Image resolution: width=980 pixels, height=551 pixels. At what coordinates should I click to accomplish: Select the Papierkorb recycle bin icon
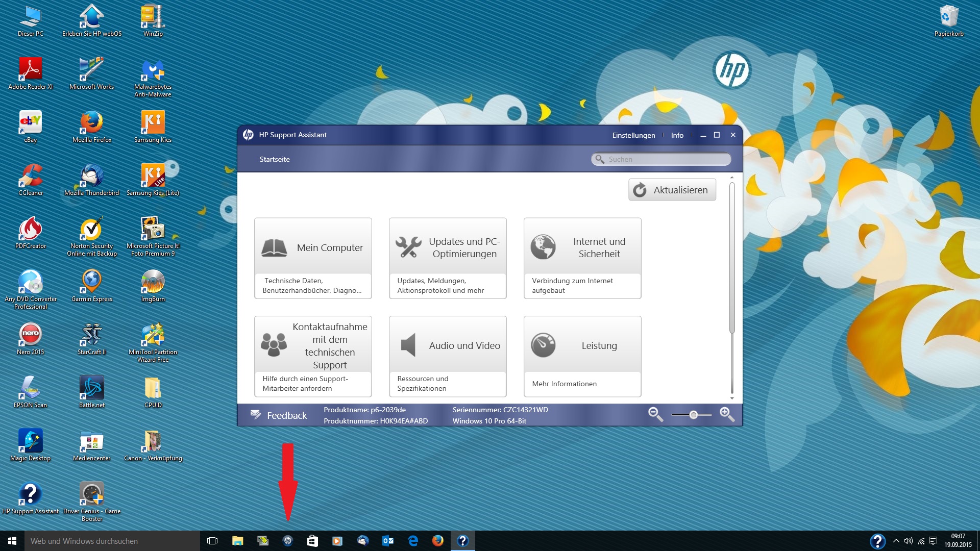click(x=949, y=21)
